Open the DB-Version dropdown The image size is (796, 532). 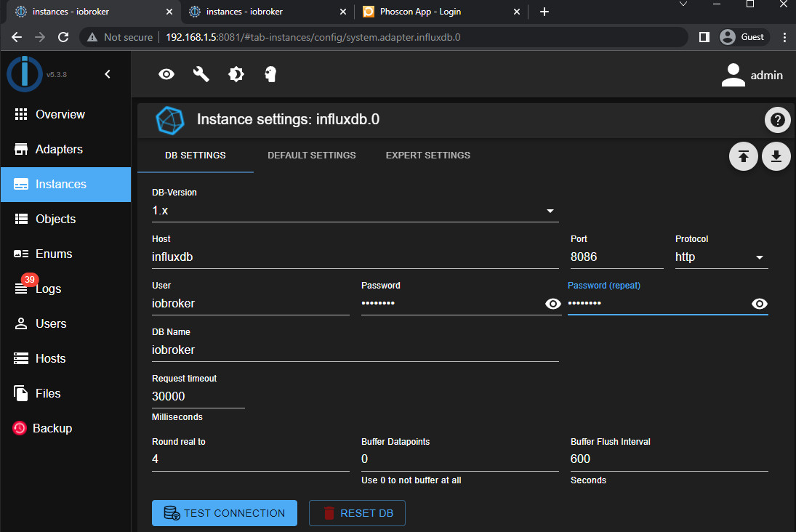click(355, 211)
